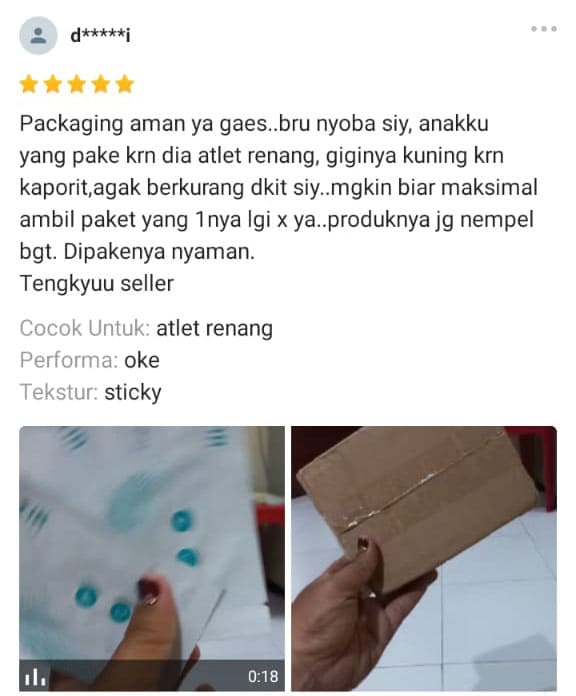Click the 0:18 video duration label
Viewport: 576px width, 696px height.
point(263,676)
